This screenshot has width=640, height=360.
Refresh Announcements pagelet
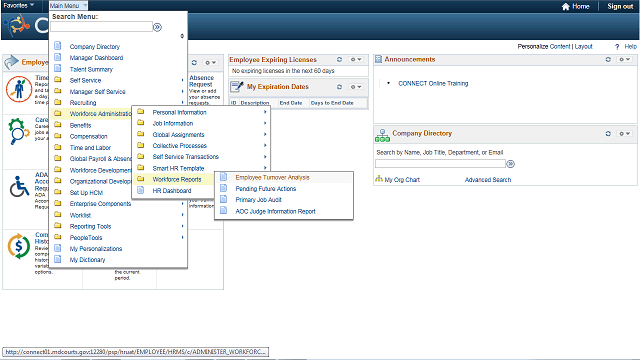click(608, 60)
